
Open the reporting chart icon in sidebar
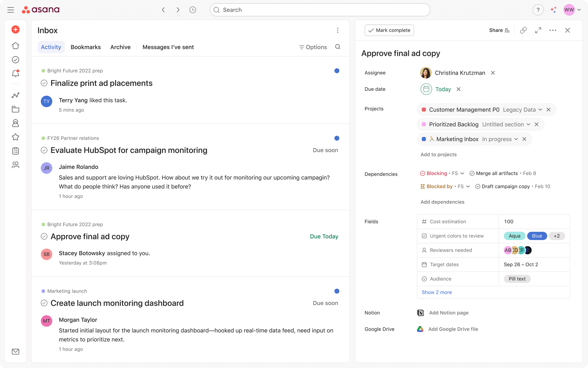[16, 95]
